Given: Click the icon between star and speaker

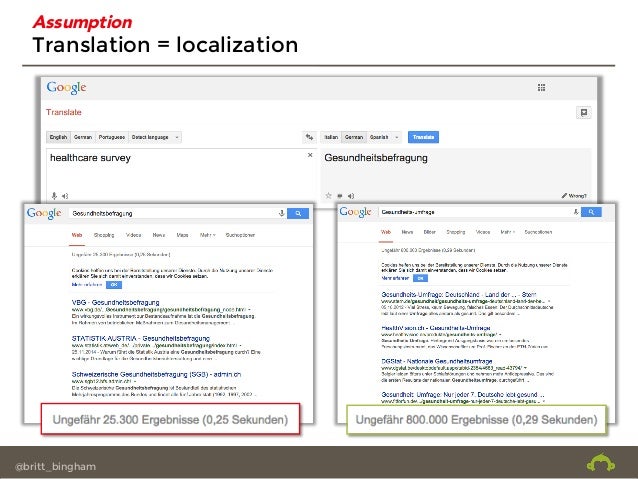Looking at the screenshot, I should coord(340,196).
